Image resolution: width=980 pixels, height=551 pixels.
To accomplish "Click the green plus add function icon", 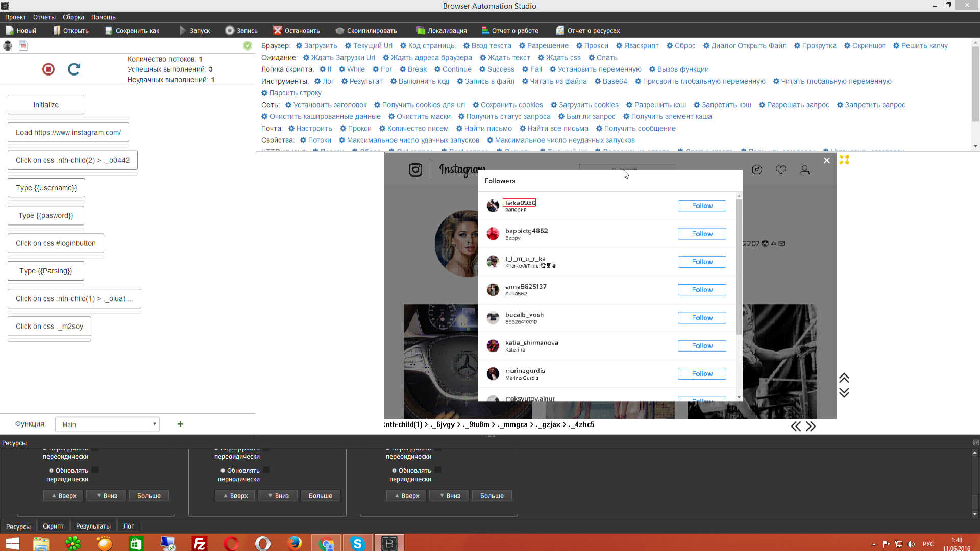I will (x=180, y=424).
